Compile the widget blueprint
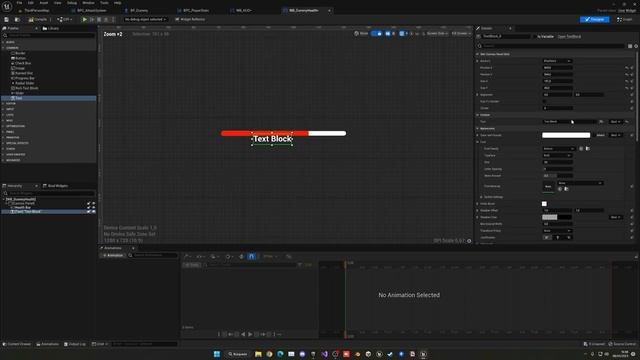This screenshot has height=360, width=640. tap(38, 19)
